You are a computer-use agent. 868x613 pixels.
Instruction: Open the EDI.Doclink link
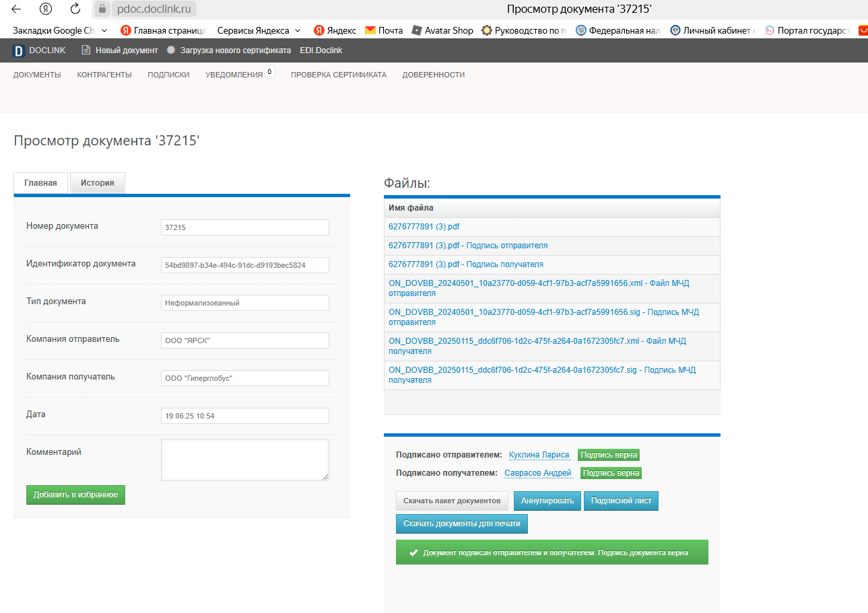tap(321, 50)
